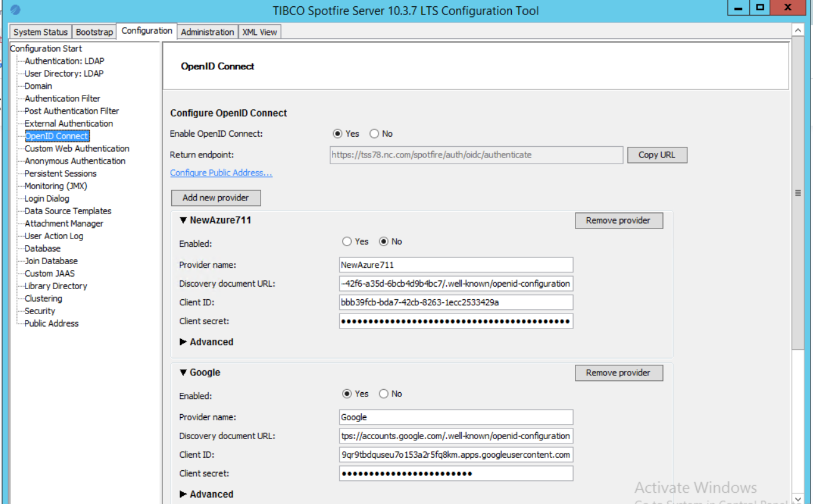Open Authentication: LDAP in tree
The width and height of the screenshot is (813, 504).
pos(64,61)
